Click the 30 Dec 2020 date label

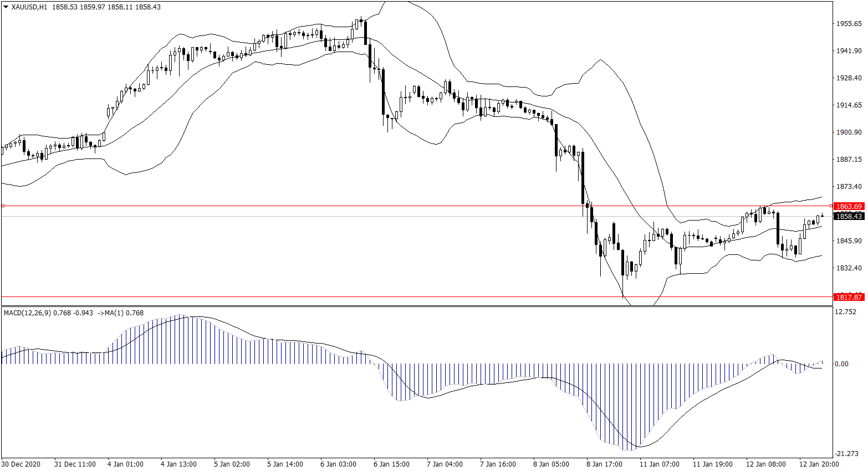point(21,464)
